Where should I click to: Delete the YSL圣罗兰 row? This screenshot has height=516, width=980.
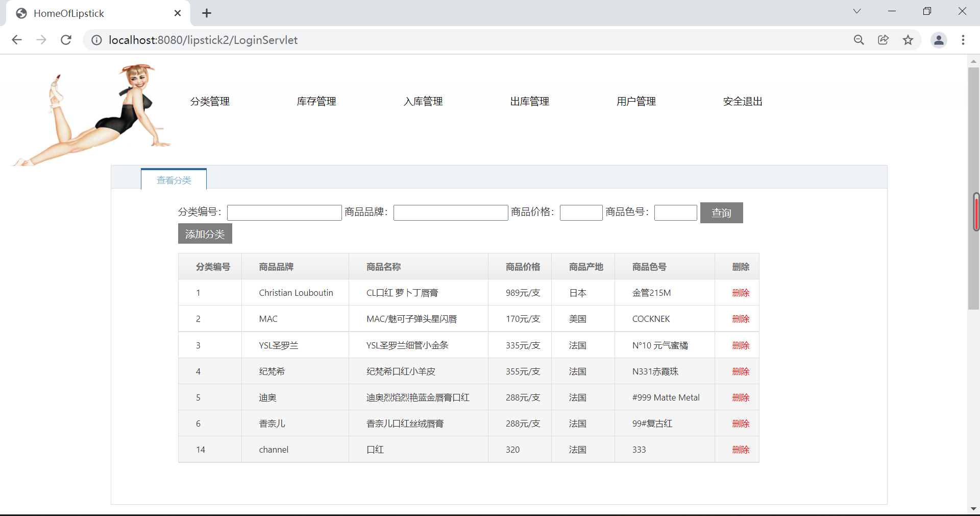click(741, 345)
